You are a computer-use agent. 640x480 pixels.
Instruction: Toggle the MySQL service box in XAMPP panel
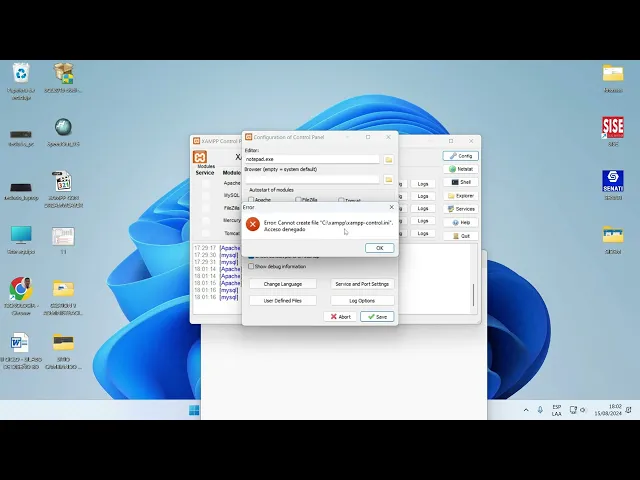tap(206, 196)
